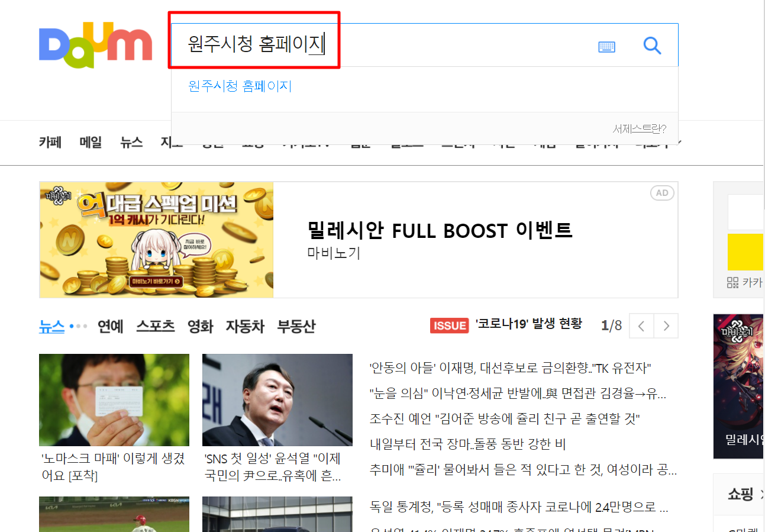Open headline '안동의 아들' 이재명 대선후보로 금의환향
Screen dimensions: 765x532
pos(510,368)
